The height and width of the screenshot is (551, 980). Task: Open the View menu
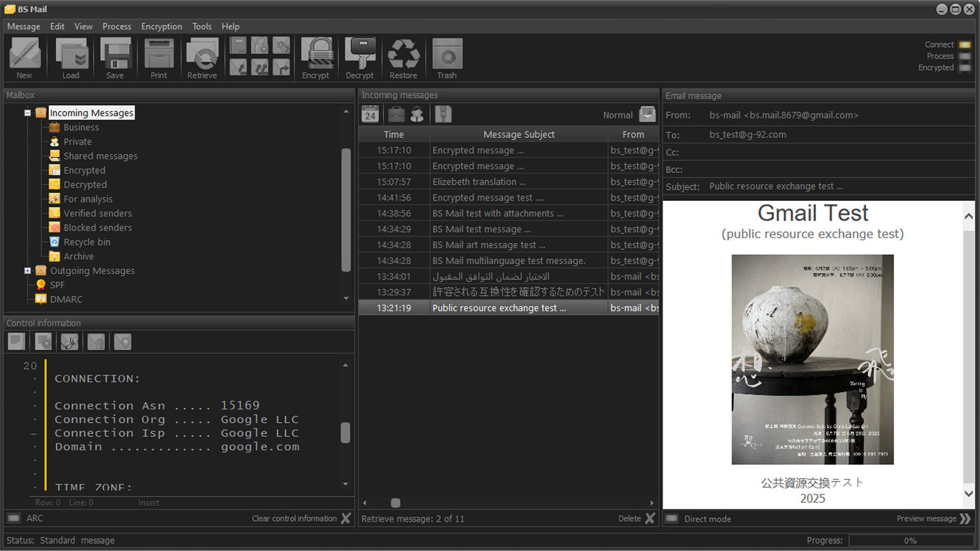(83, 27)
